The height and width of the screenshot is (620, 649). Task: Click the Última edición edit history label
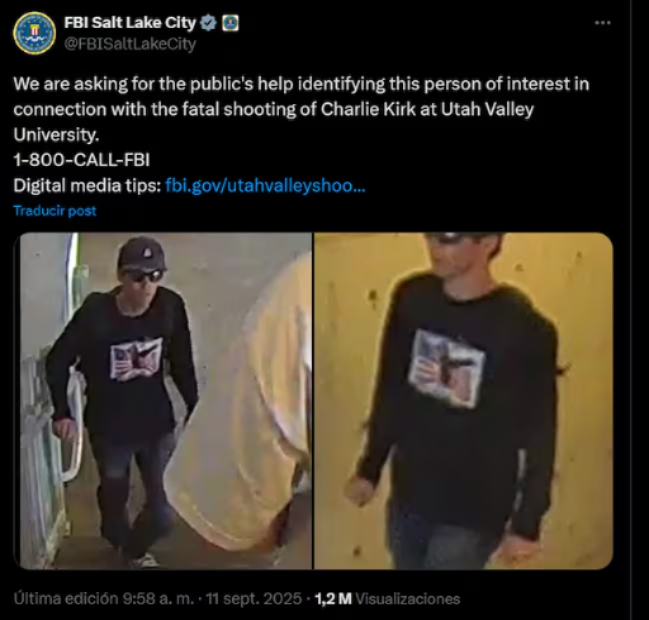coord(66,598)
